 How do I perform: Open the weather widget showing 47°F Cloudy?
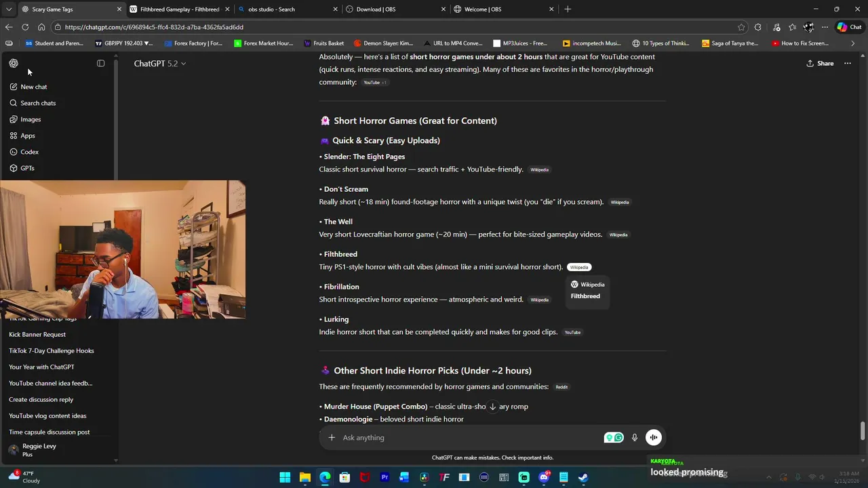click(24, 477)
